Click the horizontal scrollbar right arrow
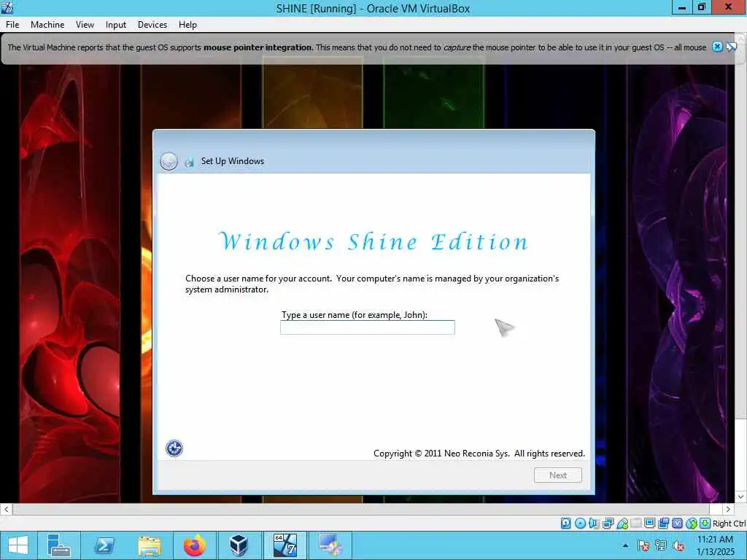 tap(728, 509)
